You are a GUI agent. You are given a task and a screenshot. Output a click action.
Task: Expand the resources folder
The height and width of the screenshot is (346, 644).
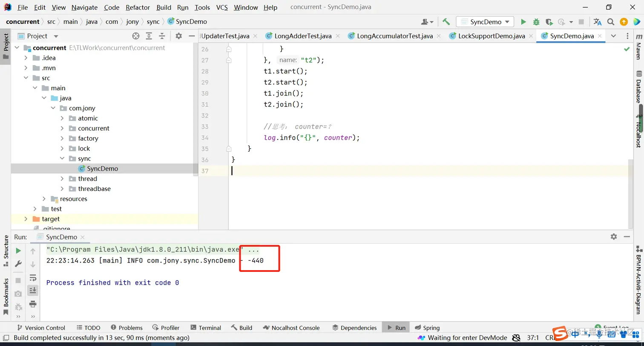point(44,199)
